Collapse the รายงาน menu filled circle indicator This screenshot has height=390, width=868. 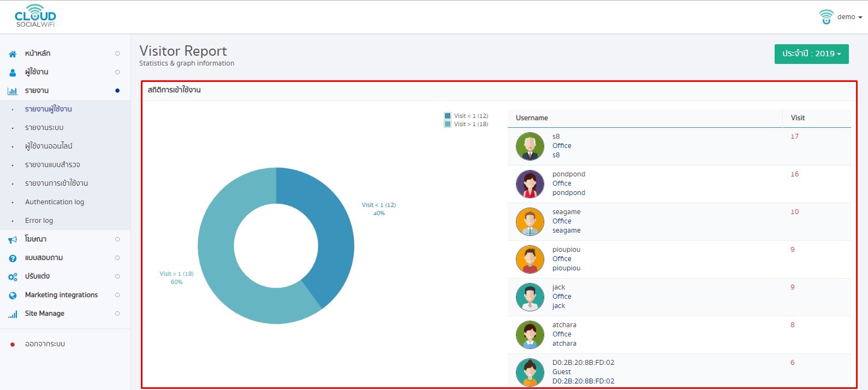click(117, 91)
